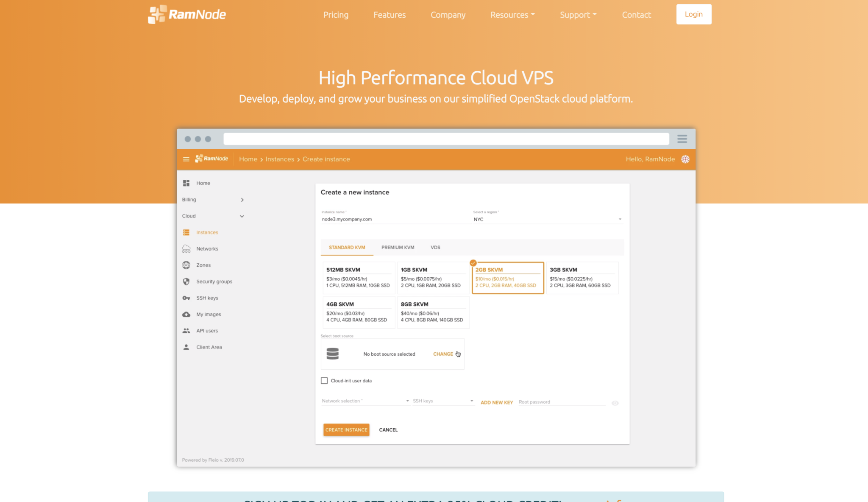868x502 pixels.
Task: Click the SSH keys key icon
Action: (x=186, y=298)
